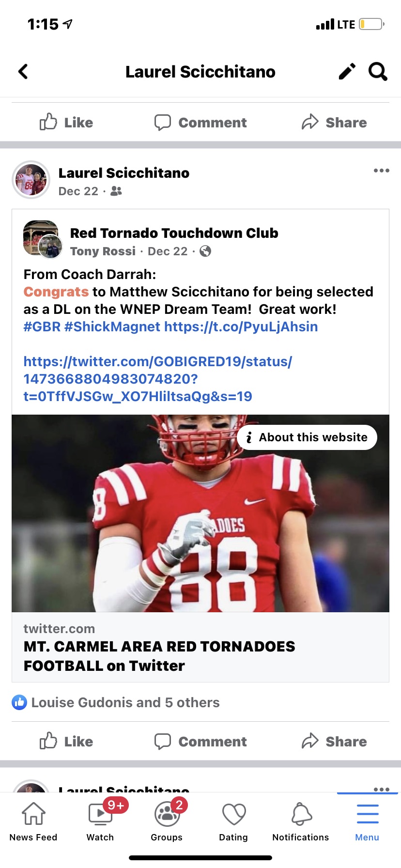Viewport: 401px width, 868px height.
Task: Open the Mt. Carmel Red Tornadoes Twitter preview
Action: [200, 647]
